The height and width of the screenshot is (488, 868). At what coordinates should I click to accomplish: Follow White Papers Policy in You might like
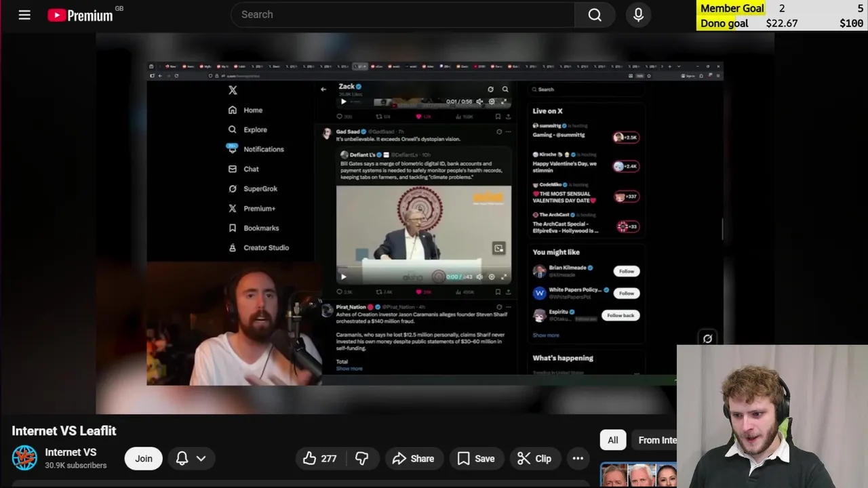click(x=626, y=293)
